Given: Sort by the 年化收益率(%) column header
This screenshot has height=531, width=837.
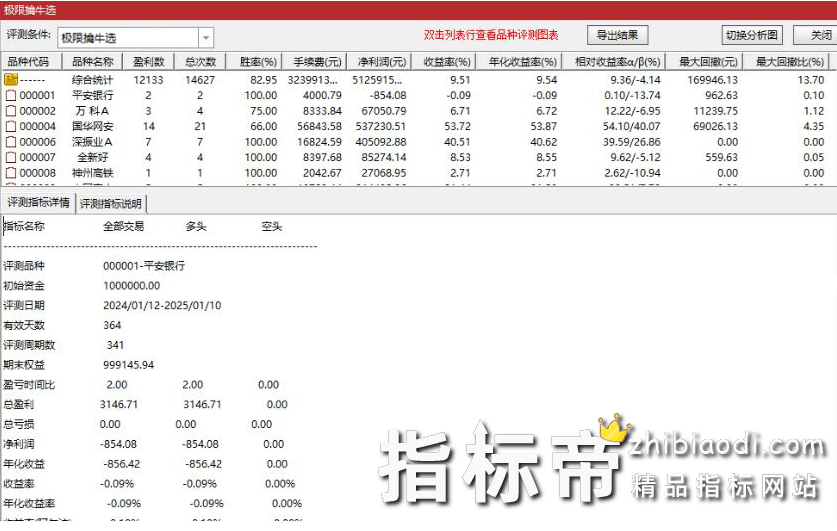Looking at the screenshot, I should coord(518,62).
